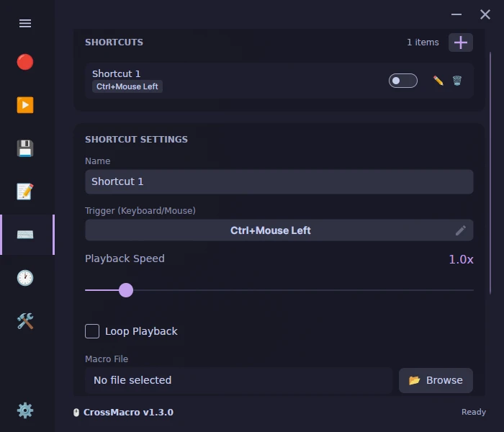Open the notepad text expansion page
504x432 pixels.
point(25,192)
